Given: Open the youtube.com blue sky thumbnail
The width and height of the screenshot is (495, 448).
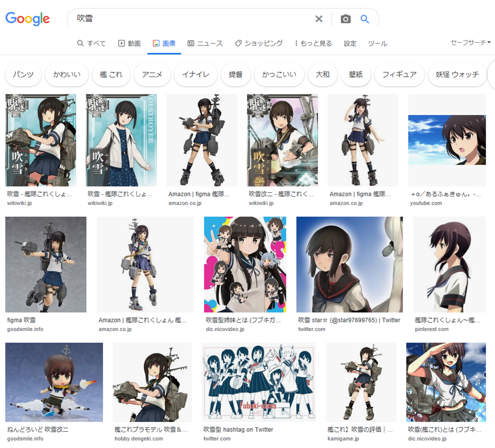Looking at the screenshot, I should (x=447, y=140).
